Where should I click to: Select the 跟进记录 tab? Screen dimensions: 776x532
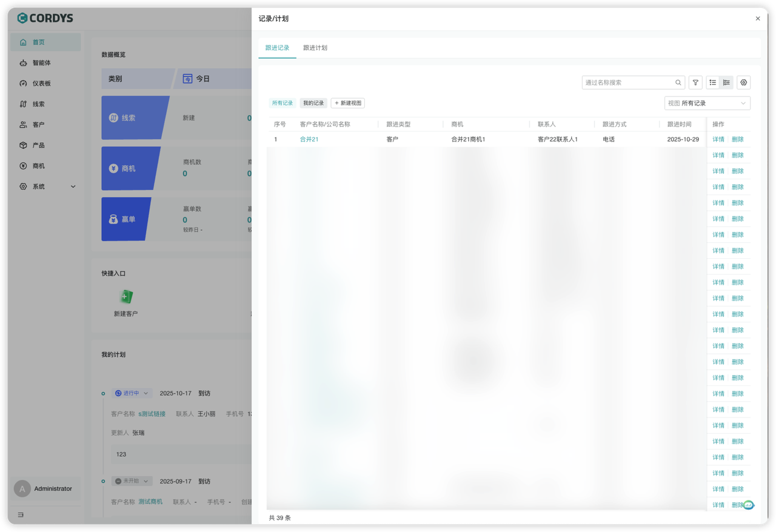pyautogui.click(x=277, y=48)
